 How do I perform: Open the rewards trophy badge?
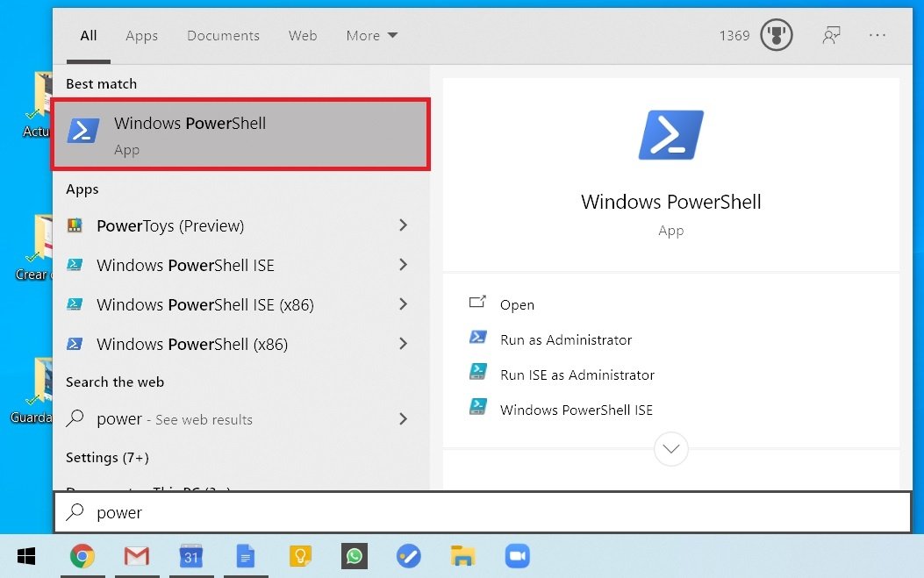(776, 35)
